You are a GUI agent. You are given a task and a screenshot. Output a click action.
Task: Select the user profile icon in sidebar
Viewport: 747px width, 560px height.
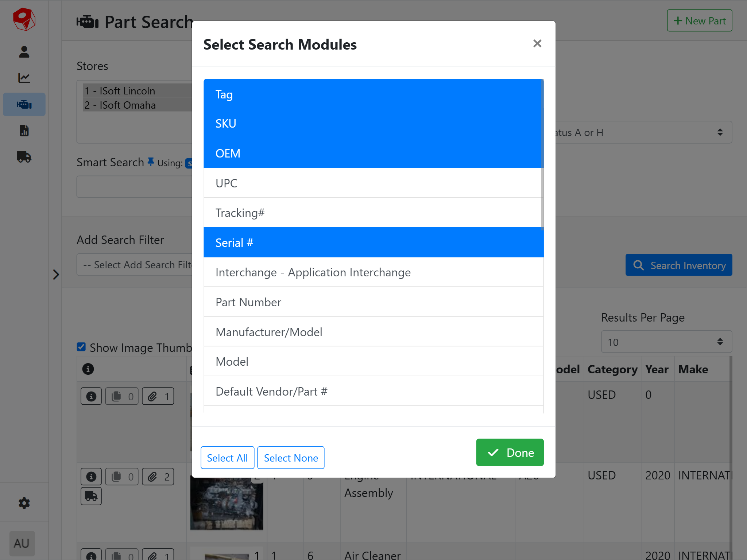tap(24, 52)
